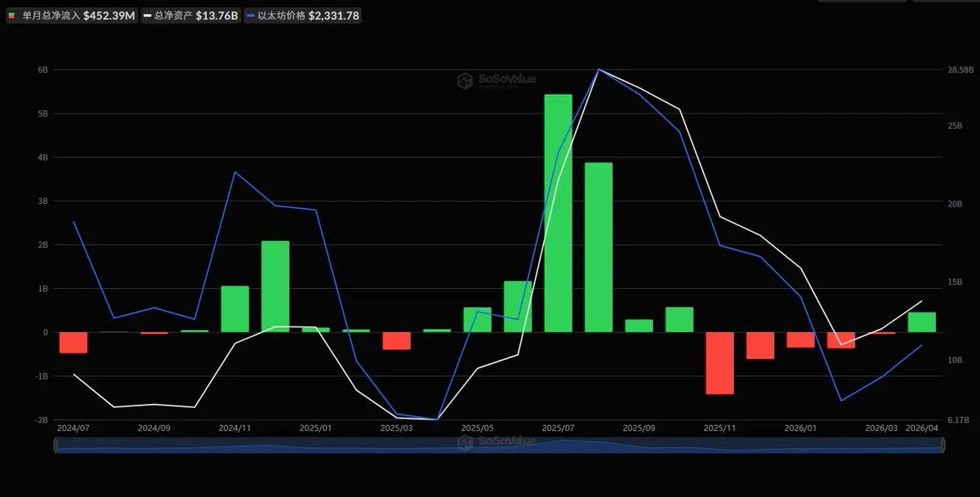Toggle the 以太坊价格 legend series
Image resolution: width=980 pixels, height=497 pixels.
(x=302, y=16)
